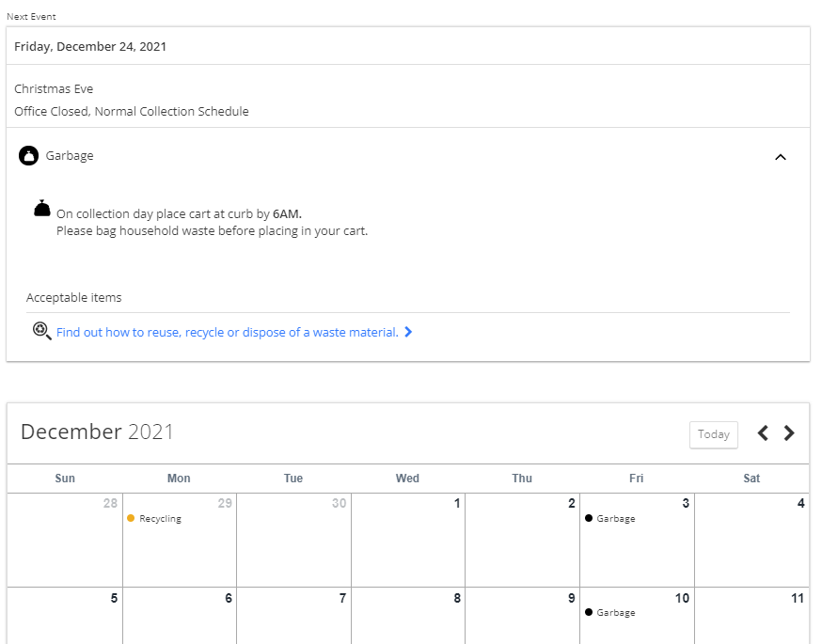
Task: Select the December 1 calendar cell
Action: point(408,540)
